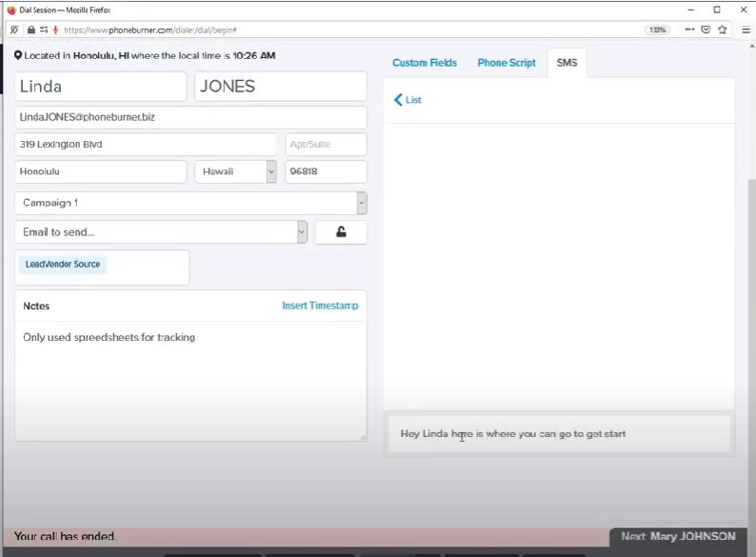Click the Pocket save icon

pos(706,30)
